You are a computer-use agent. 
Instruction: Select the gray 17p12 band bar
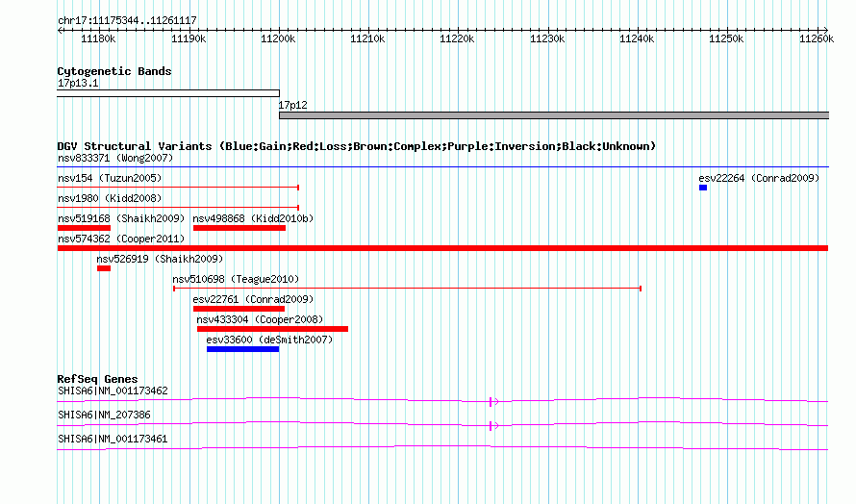pos(554,115)
